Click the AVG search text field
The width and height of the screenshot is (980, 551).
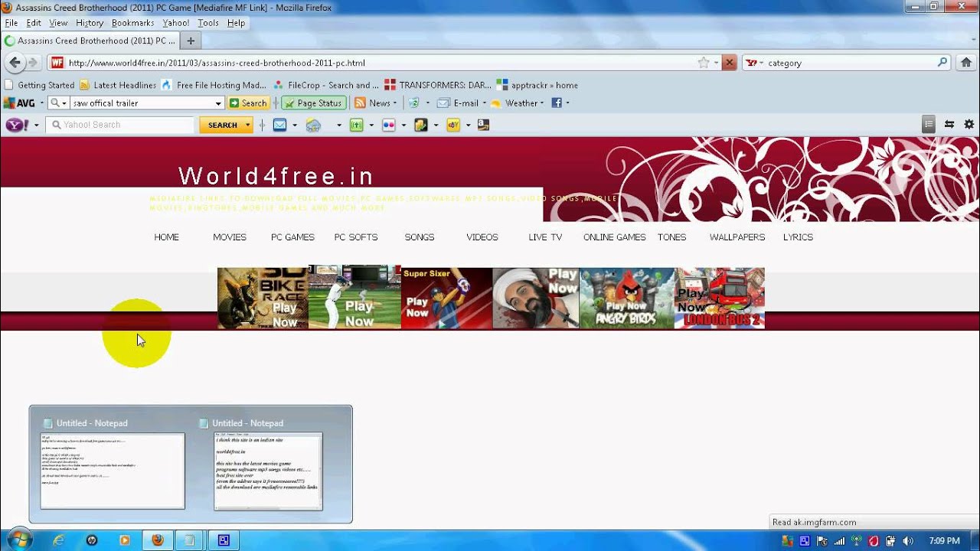click(141, 103)
